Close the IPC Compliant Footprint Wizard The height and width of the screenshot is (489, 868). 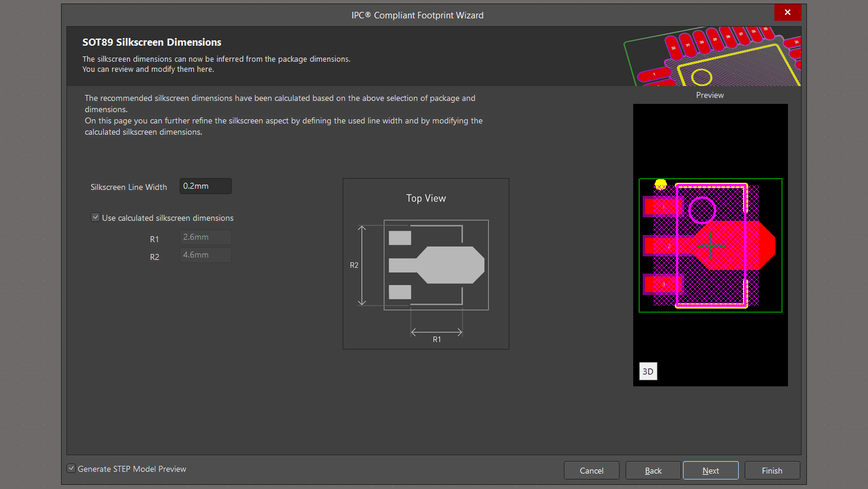[787, 12]
